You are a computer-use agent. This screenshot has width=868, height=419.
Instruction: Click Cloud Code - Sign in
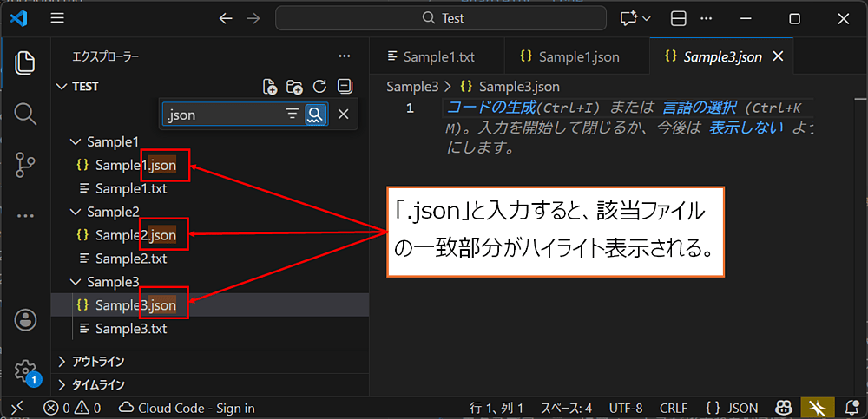pyautogui.click(x=187, y=409)
